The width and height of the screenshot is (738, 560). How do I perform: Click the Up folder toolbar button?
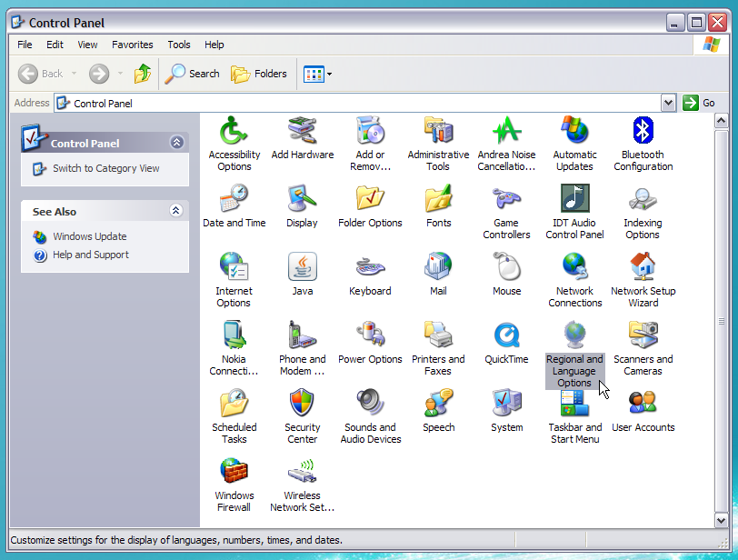[142, 74]
